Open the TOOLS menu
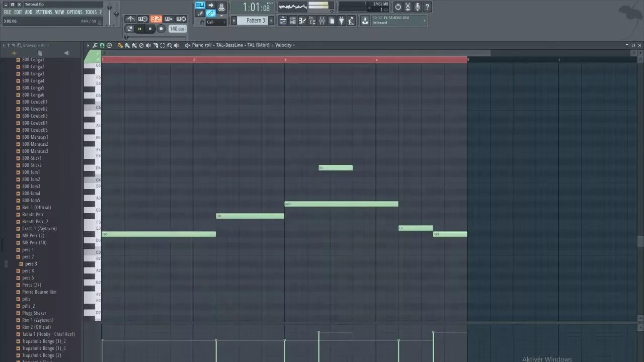This screenshot has width=644, height=362. [91, 12]
